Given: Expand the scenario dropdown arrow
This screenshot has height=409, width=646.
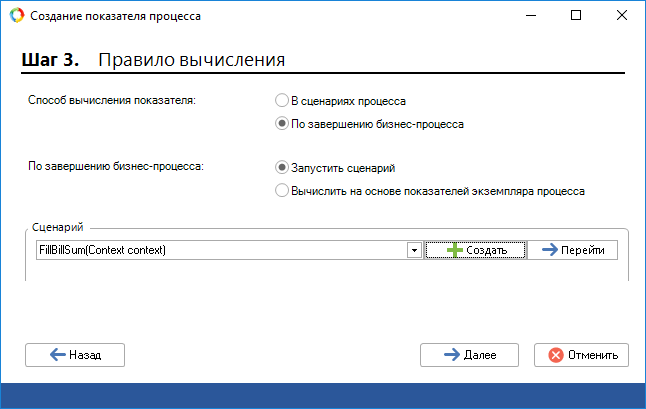Looking at the screenshot, I should point(413,250).
